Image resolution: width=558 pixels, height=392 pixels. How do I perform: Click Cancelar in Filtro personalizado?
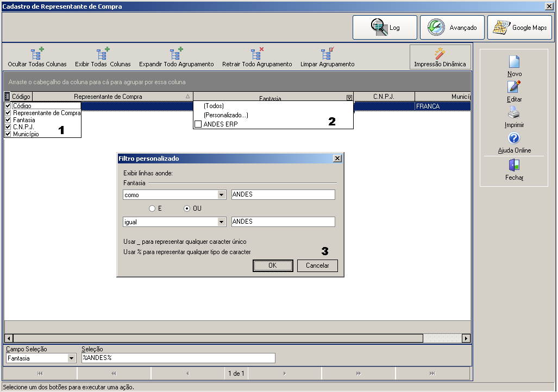tap(317, 265)
